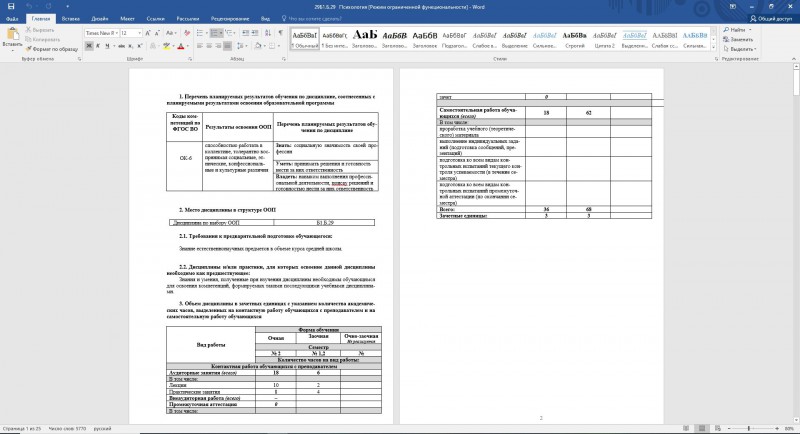Switch to the Design (Дизайн) tab
The height and width of the screenshot is (434, 800).
[x=99, y=18]
